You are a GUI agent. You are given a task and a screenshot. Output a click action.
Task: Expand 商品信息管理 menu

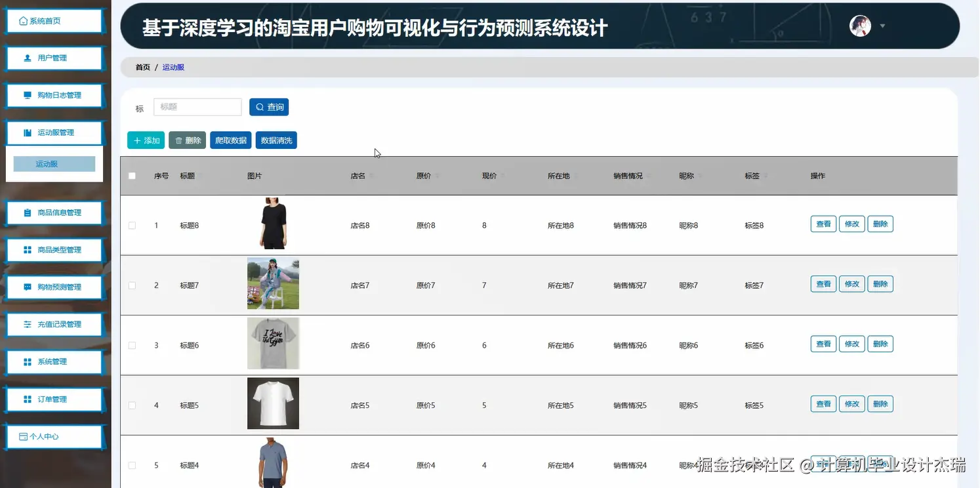[54, 213]
